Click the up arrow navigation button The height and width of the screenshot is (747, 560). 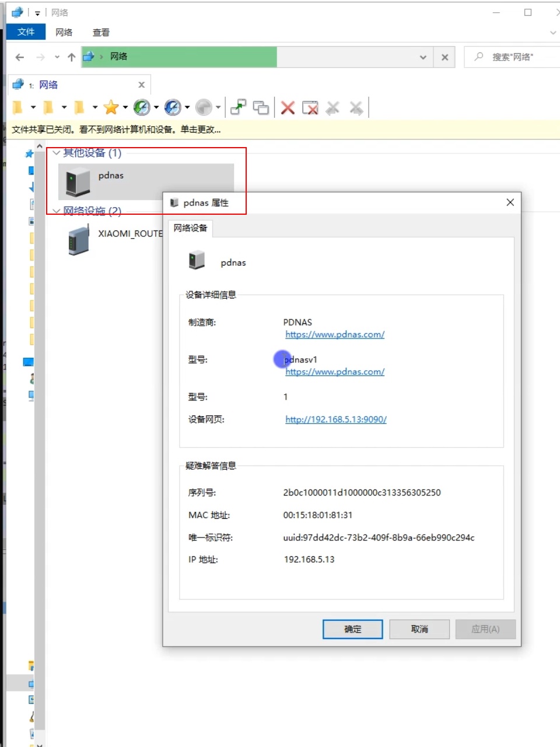(x=71, y=57)
